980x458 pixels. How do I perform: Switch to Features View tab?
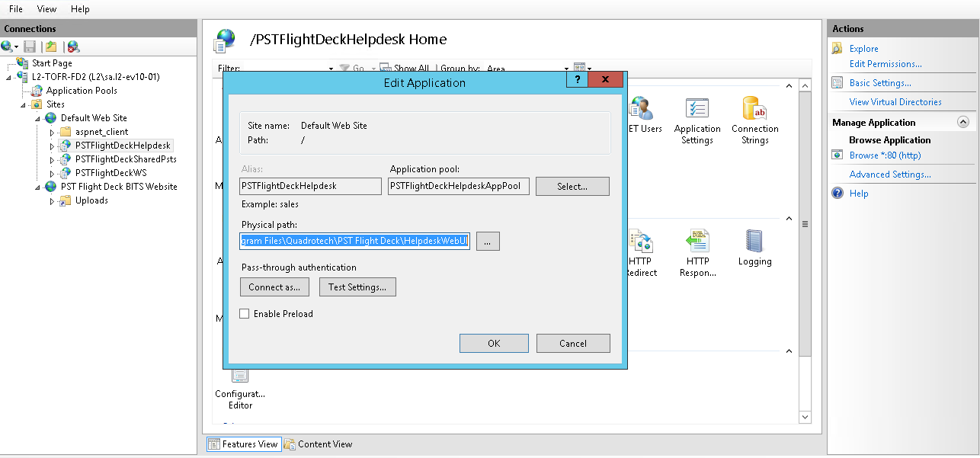pos(243,444)
